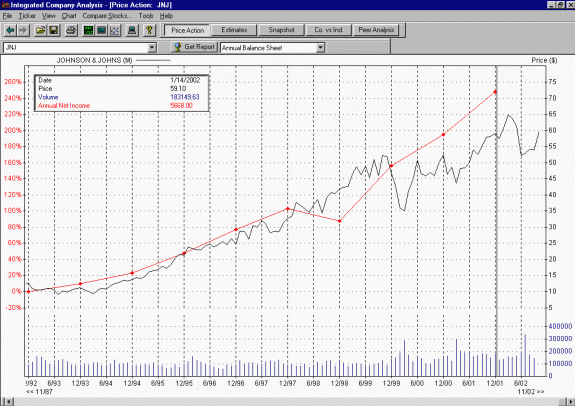
Task: Click the 12/00 net income data point
Action: click(x=443, y=135)
